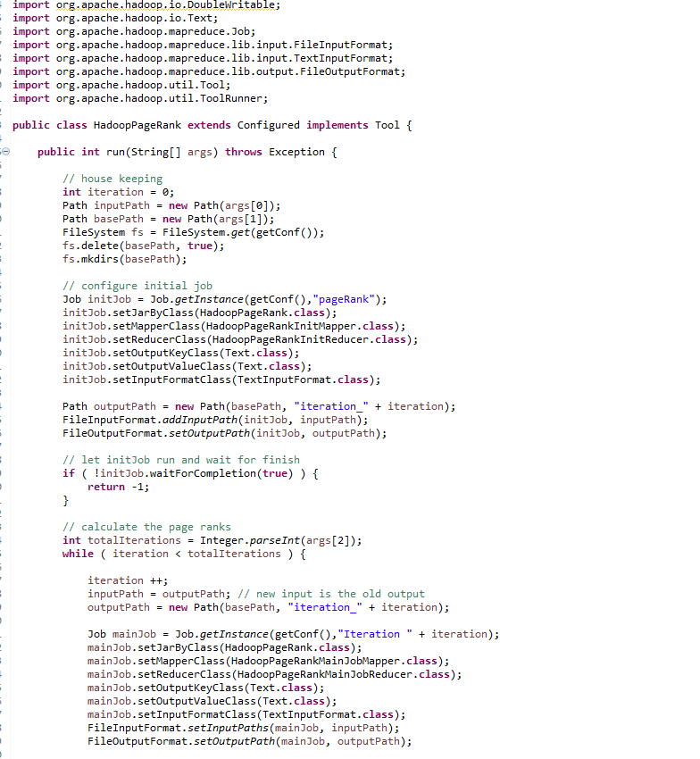Click the 'initJob.setMapperClass' line

[234, 326]
